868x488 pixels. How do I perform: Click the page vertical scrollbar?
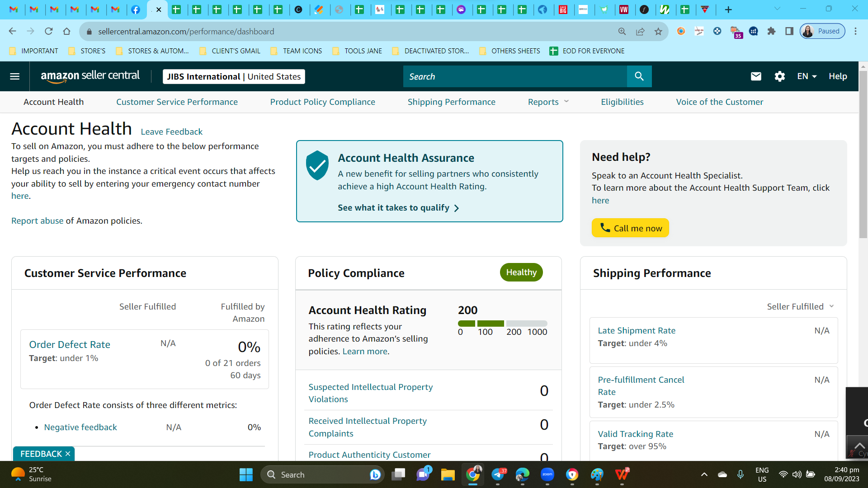click(x=863, y=154)
